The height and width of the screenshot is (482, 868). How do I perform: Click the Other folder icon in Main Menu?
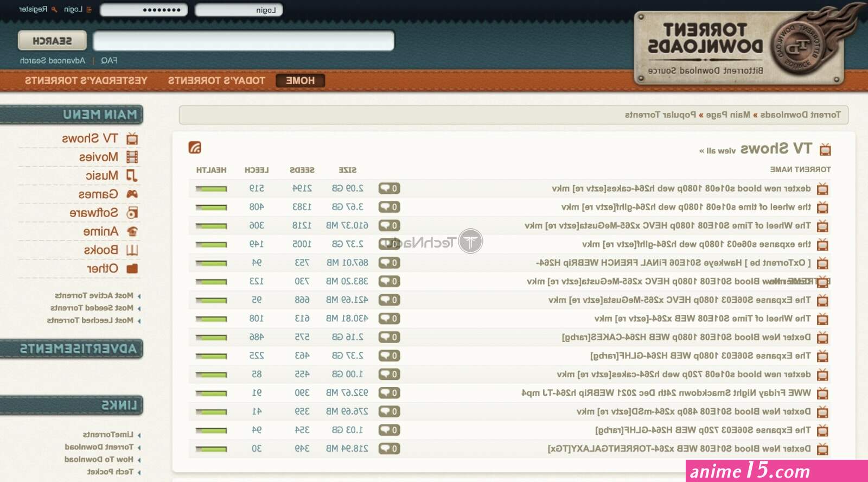coord(132,269)
